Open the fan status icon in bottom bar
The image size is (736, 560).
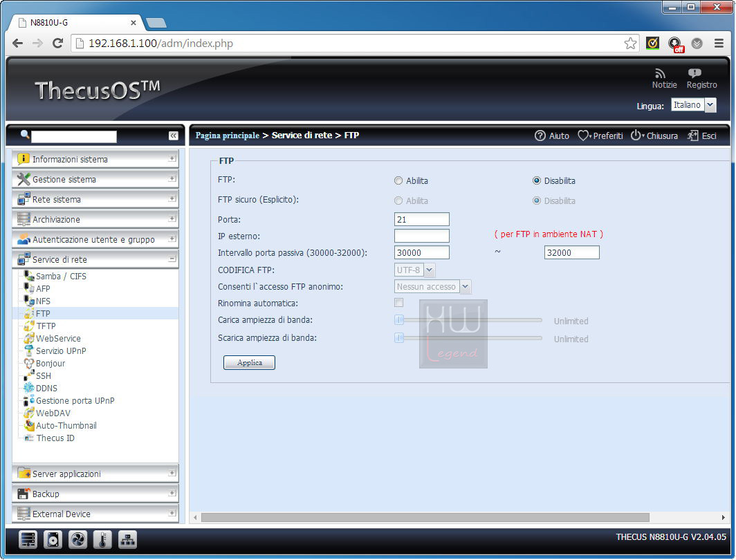point(77,540)
